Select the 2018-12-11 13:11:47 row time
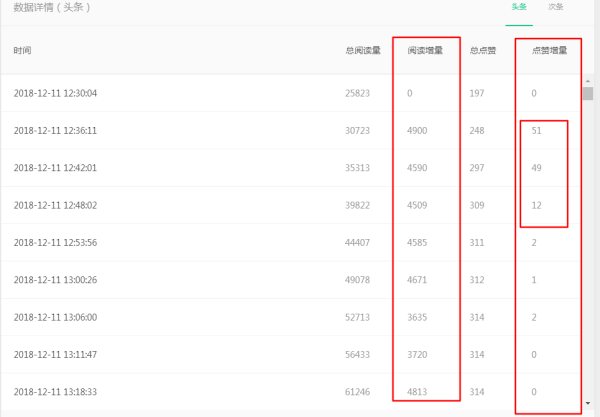Image resolution: width=600 pixels, height=417 pixels. click(x=55, y=355)
